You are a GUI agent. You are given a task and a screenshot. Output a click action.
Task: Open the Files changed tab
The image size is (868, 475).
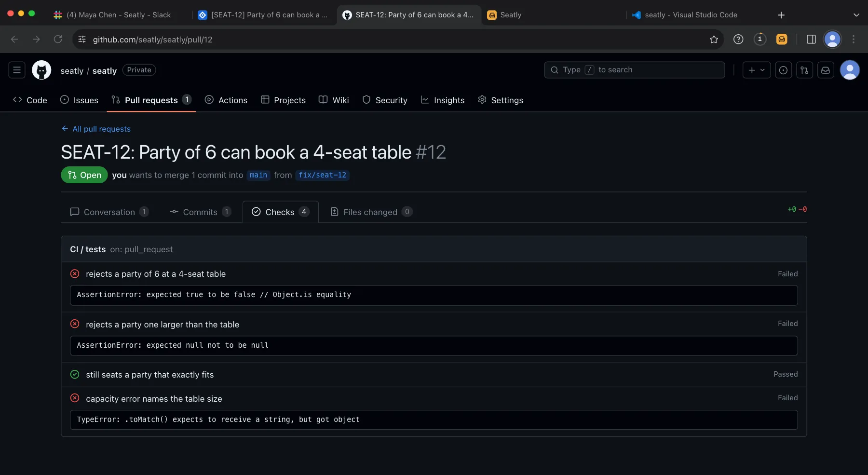coord(371,212)
